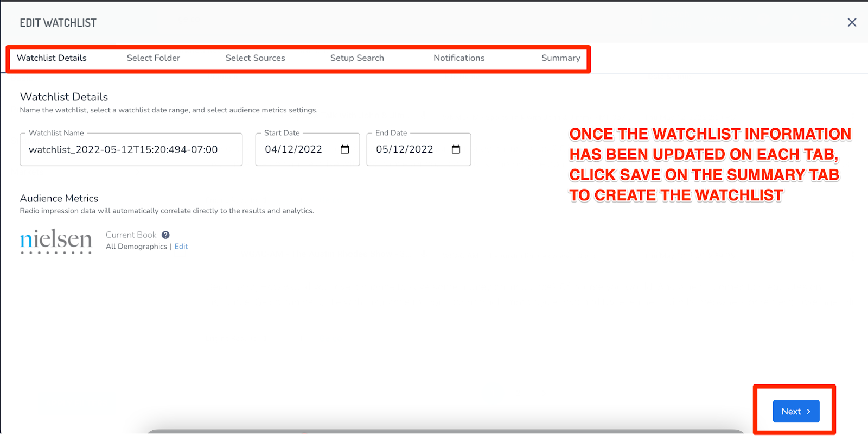The width and height of the screenshot is (868, 448).
Task: Open the Setup Search tab
Action: point(357,58)
